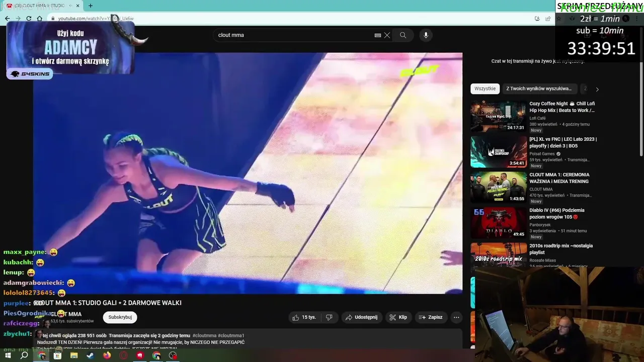Click the #cloutmma hashtag
The width and height of the screenshot is (644, 362).
pos(204,335)
